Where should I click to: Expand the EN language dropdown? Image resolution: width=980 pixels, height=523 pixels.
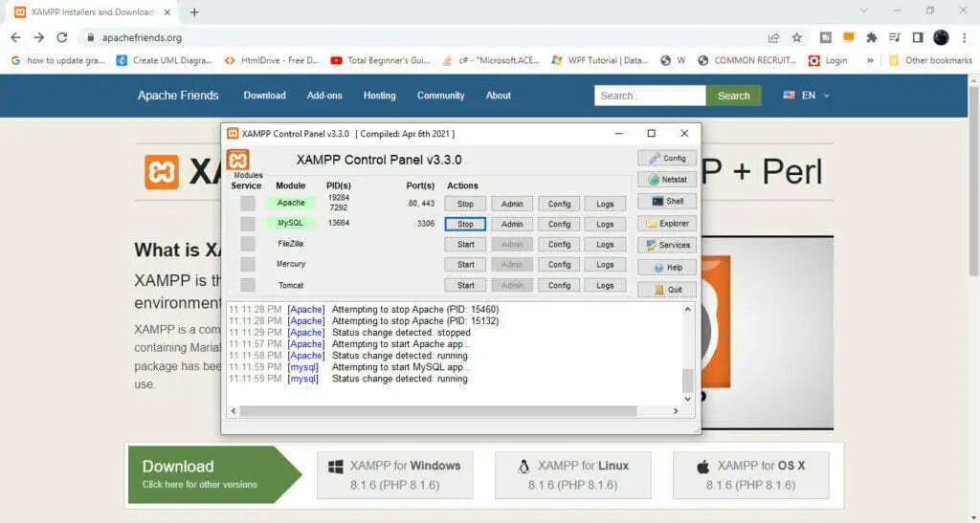point(806,96)
